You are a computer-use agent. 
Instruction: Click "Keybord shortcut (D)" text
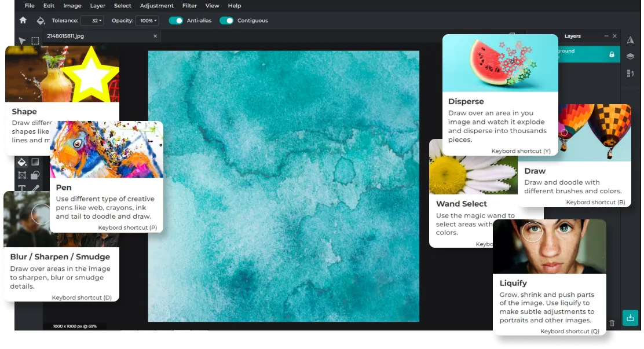pos(82,297)
